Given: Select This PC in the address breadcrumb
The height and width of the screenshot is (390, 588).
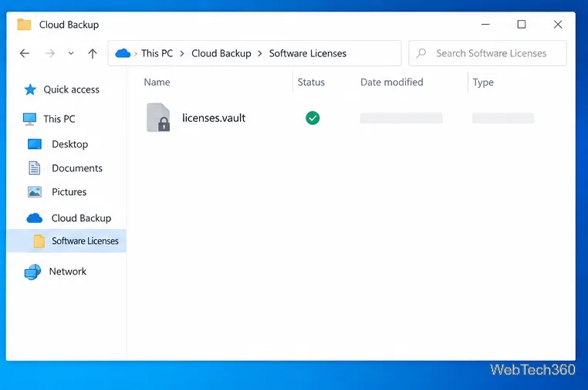Looking at the screenshot, I should point(157,53).
